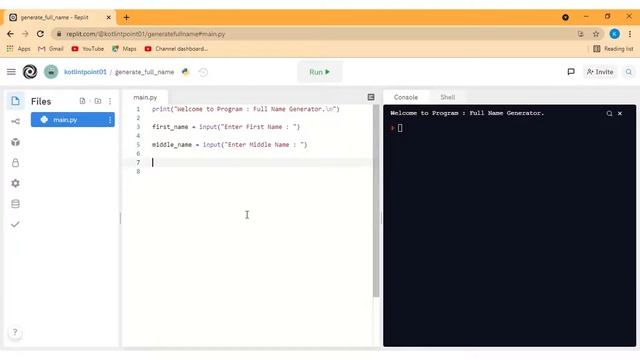The height and width of the screenshot is (360, 640).
Task: Bookmark this page with the star icon
Action: (596, 34)
